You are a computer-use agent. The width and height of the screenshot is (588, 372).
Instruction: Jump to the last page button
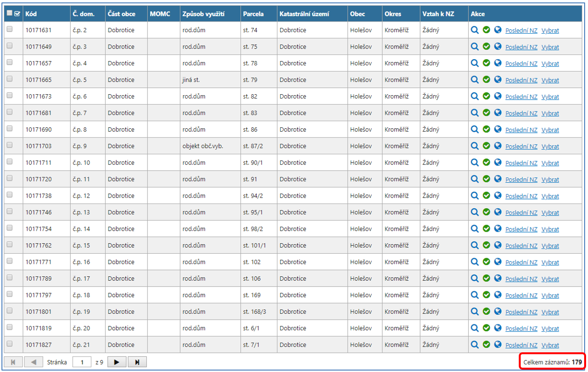coord(137,362)
